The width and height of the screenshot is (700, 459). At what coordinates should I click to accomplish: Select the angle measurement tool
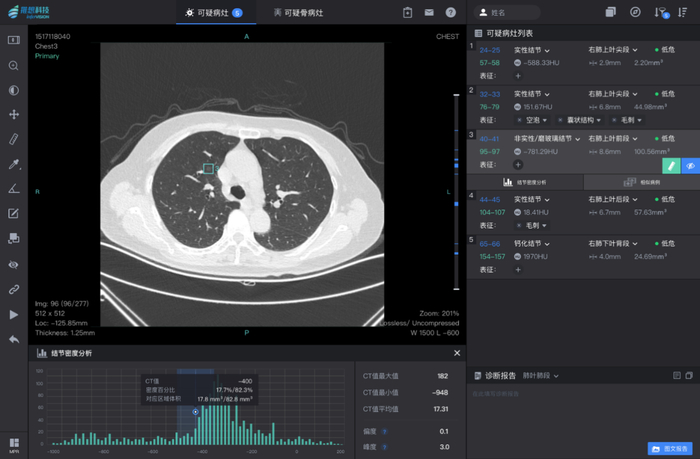coord(14,189)
